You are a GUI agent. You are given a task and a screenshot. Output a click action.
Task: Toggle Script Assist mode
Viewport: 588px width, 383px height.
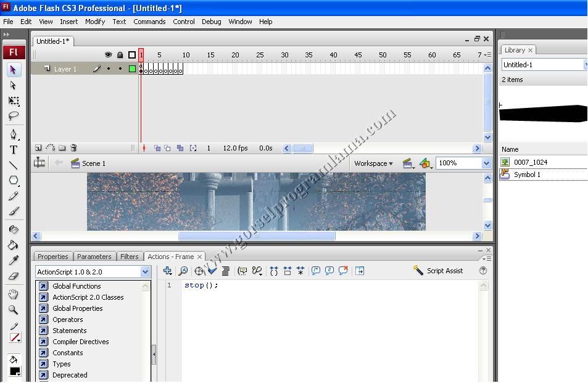438,271
